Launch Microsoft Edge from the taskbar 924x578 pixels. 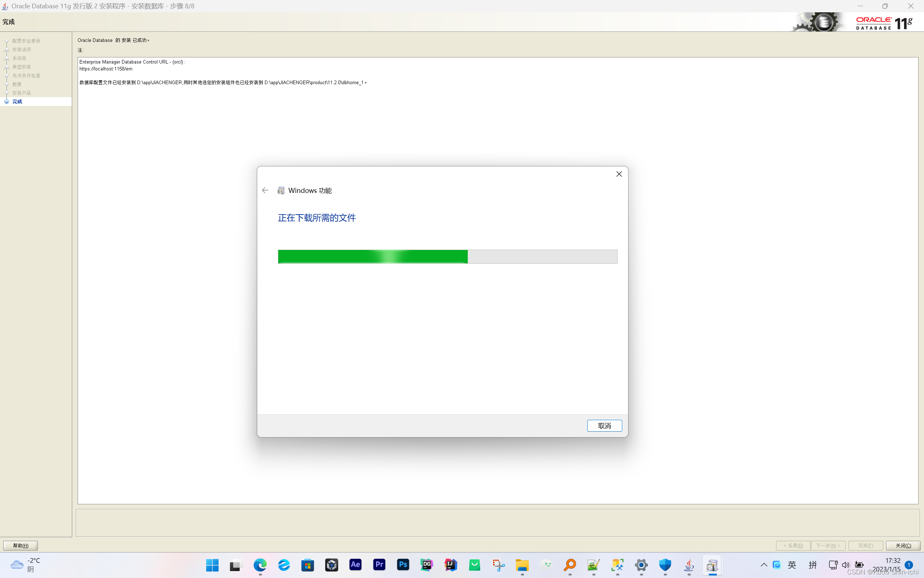260,565
